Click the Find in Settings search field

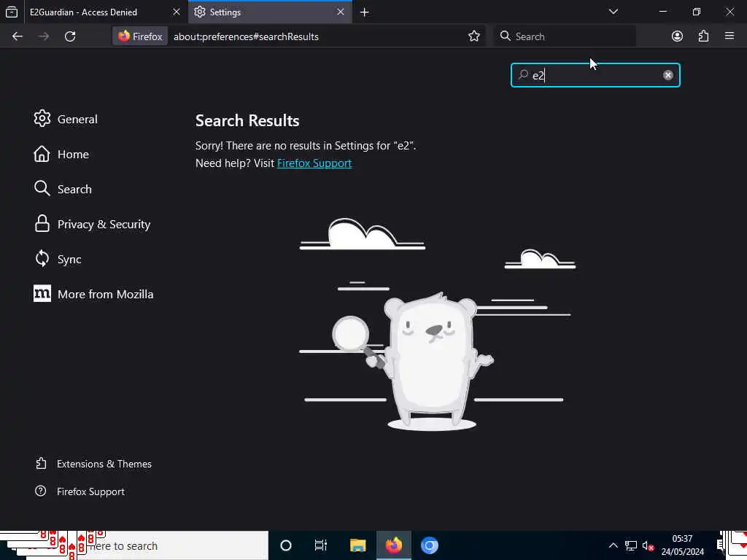[x=595, y=75]
